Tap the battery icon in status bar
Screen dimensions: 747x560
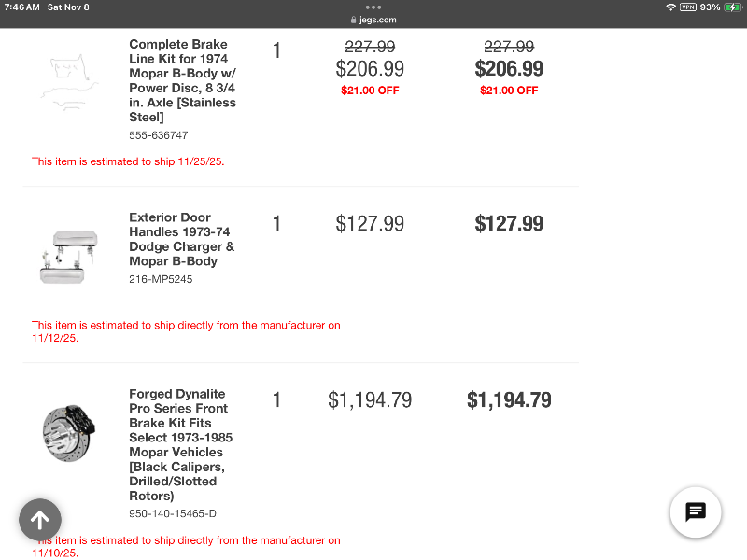733,7
